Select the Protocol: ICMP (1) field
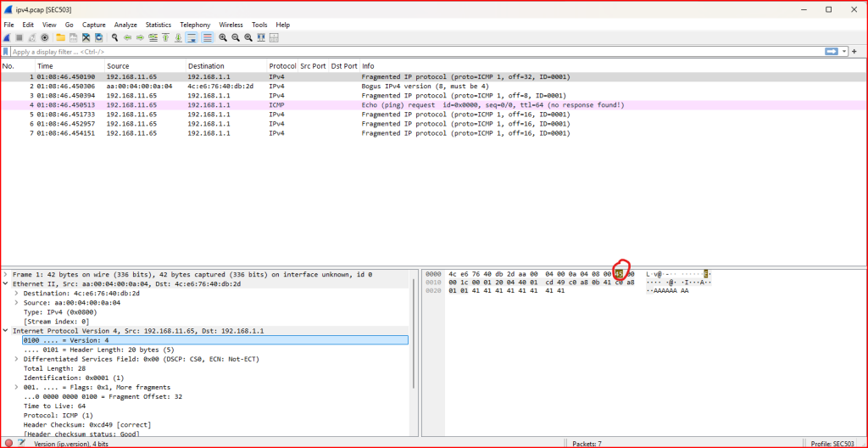The width and height of the screenshot is (868, 448). (x=58, y=416)
